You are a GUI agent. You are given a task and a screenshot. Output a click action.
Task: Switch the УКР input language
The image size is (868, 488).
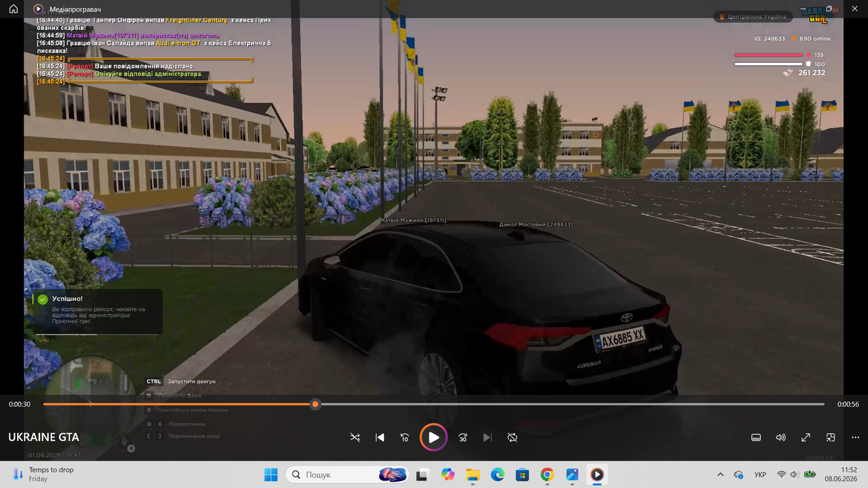point(760,474)
